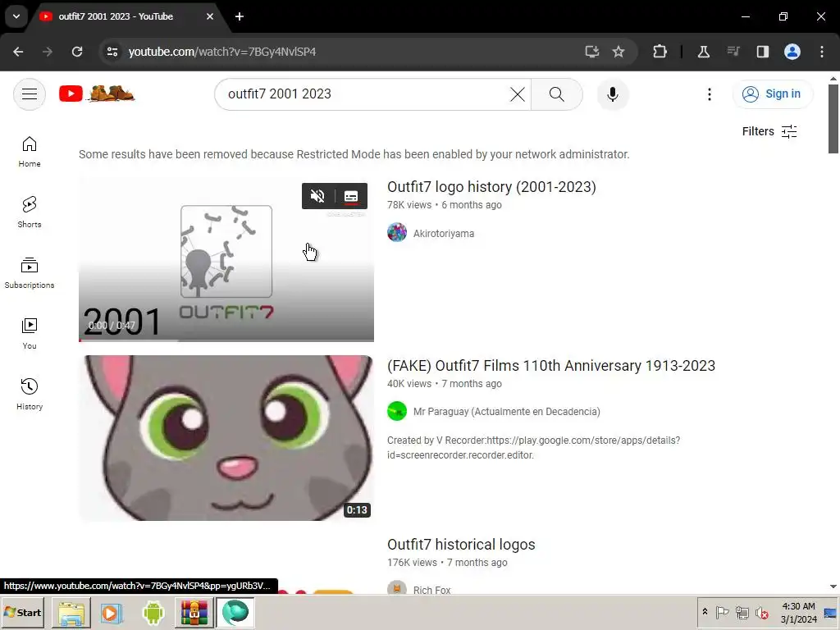Open the Outfit7 logo history thumbnail
This screenshot has height=630, width=840.
(x=226, y=258)
